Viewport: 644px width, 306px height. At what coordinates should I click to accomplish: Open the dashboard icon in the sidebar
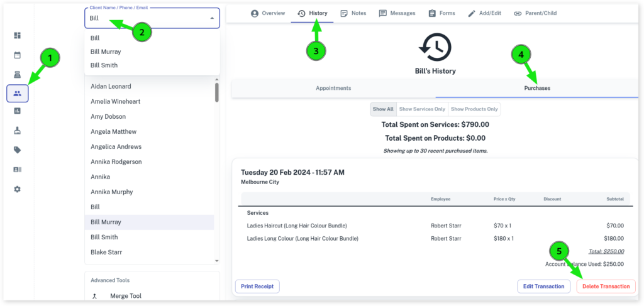(18, 36)
